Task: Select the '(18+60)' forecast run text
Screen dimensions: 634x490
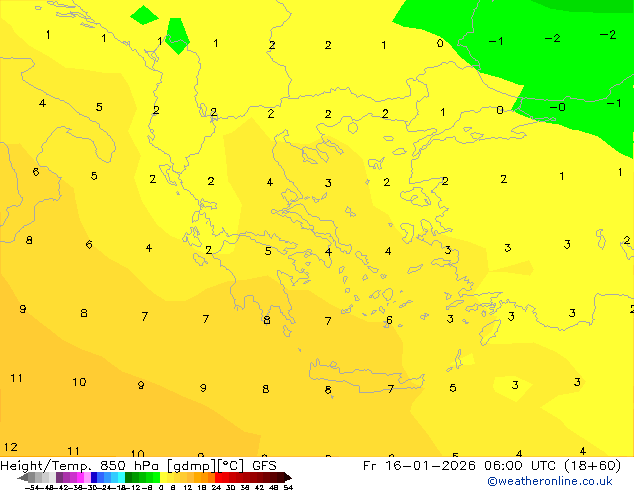Action: point(591,466)
